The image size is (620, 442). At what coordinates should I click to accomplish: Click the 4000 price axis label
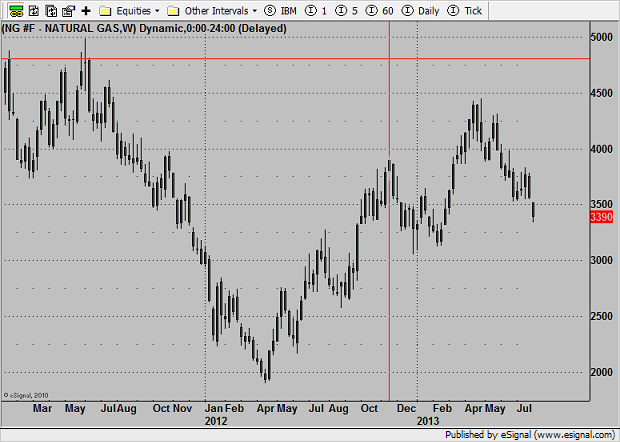coord(601,149)
